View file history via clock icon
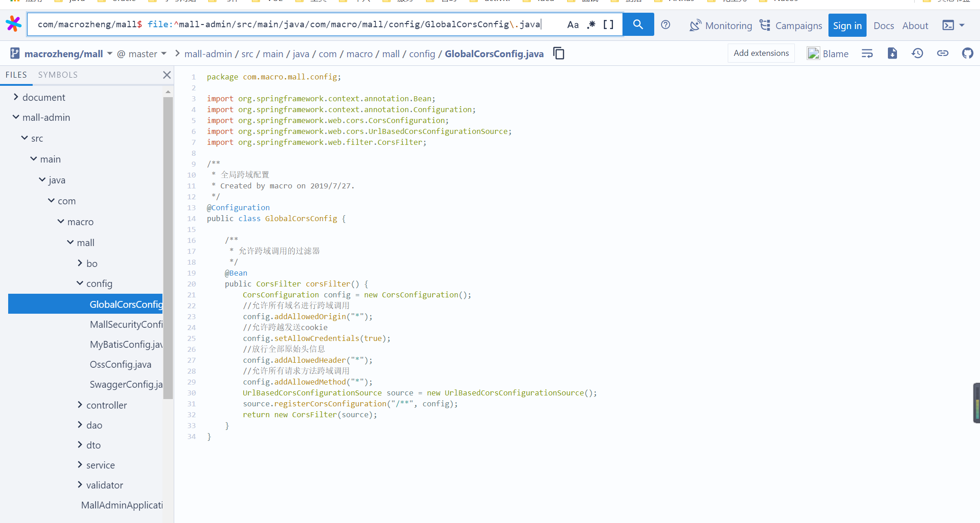Screen dimensions: 980x523 (917, 54)
